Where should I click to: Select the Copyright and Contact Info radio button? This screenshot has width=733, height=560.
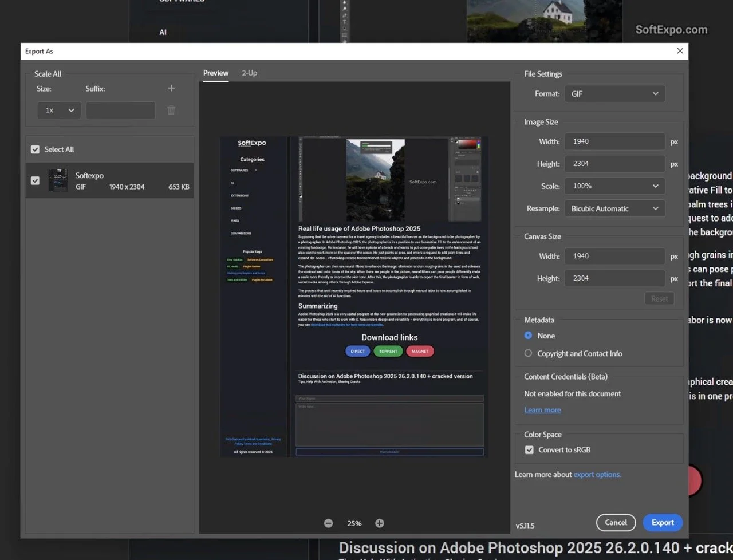click(527, 353)
